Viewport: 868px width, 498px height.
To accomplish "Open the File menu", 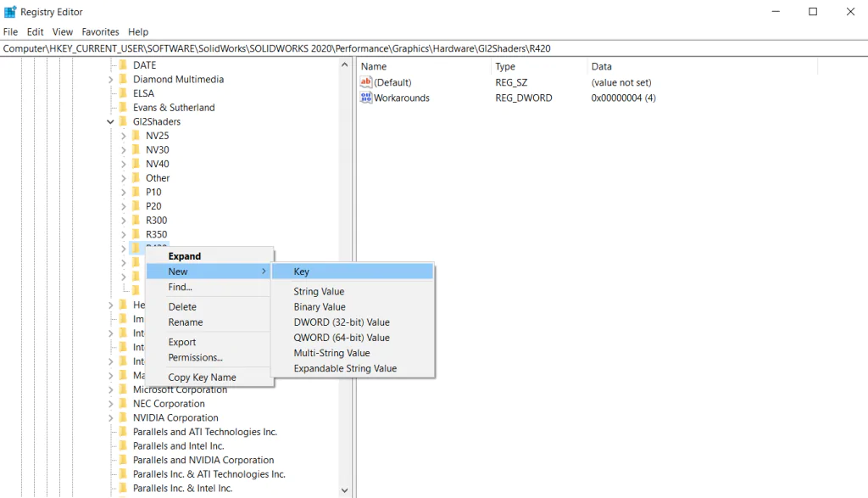I will [x=10, y=32].
